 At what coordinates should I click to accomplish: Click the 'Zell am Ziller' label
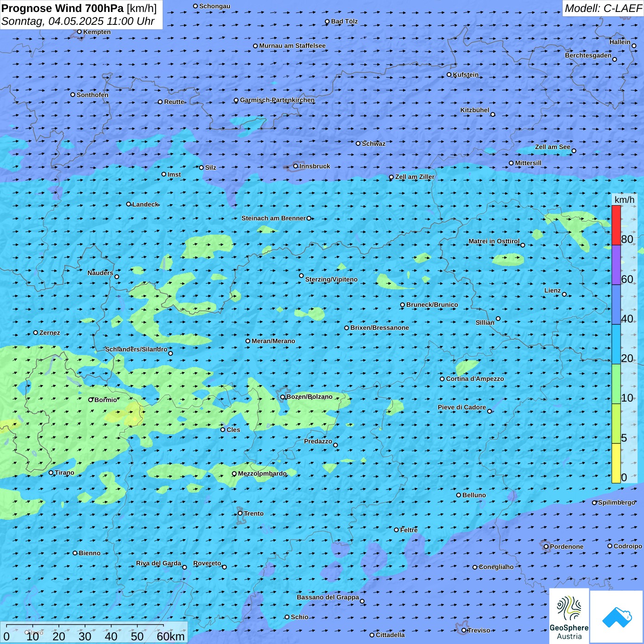[x=415, y=177]
